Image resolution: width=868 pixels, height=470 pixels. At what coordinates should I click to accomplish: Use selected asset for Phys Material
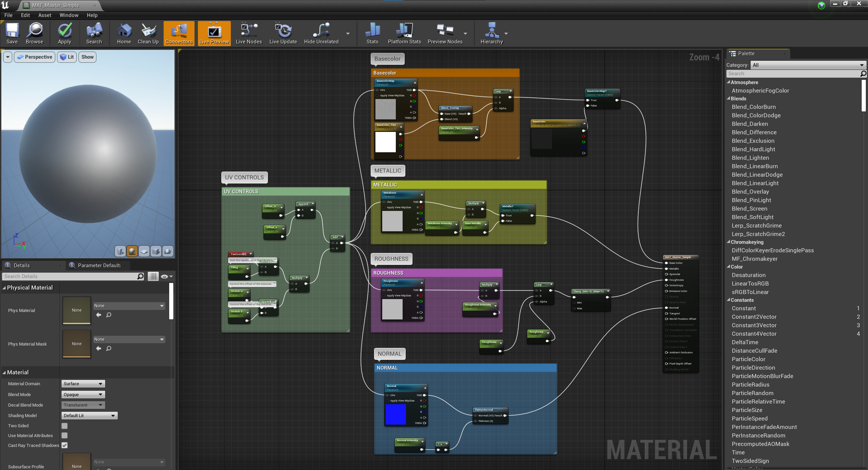pyautogui.click(x=98, y=315)
